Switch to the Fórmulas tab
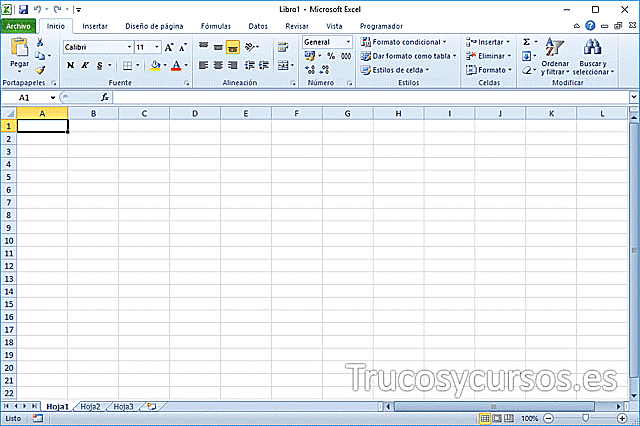 216,26
